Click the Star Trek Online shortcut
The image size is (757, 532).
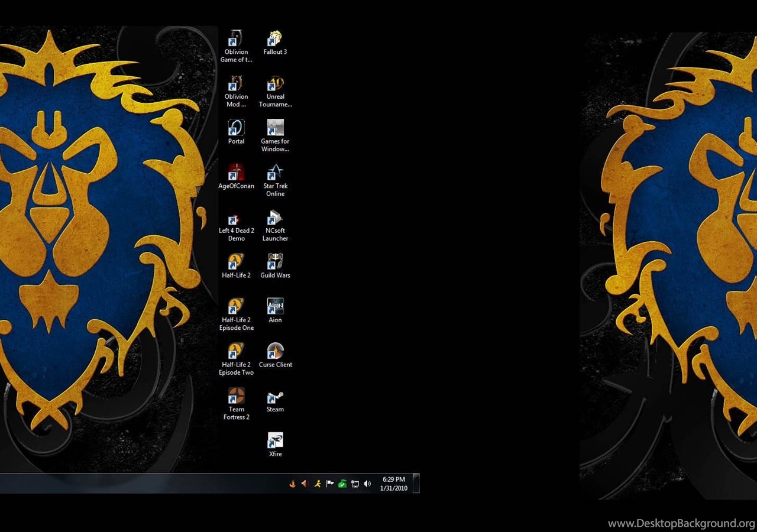275,180
